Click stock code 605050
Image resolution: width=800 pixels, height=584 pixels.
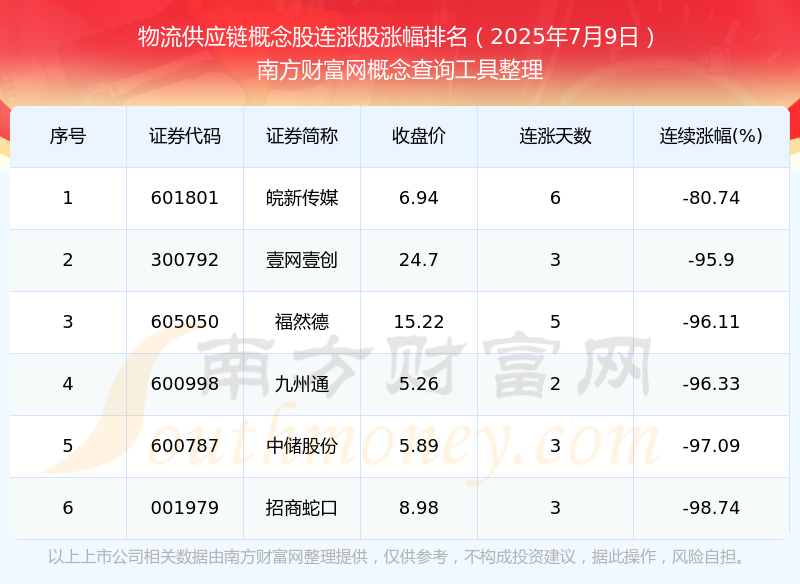tap(185, 322)
